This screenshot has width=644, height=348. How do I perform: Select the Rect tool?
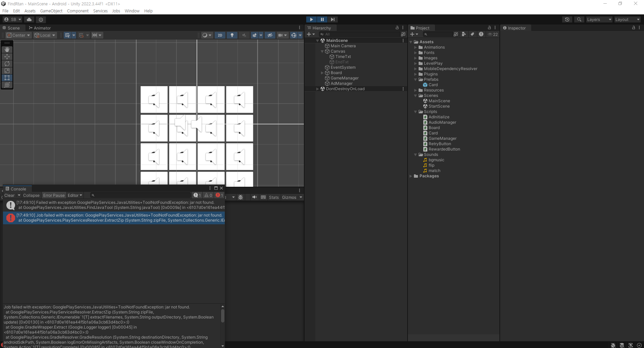pos(7,78)
